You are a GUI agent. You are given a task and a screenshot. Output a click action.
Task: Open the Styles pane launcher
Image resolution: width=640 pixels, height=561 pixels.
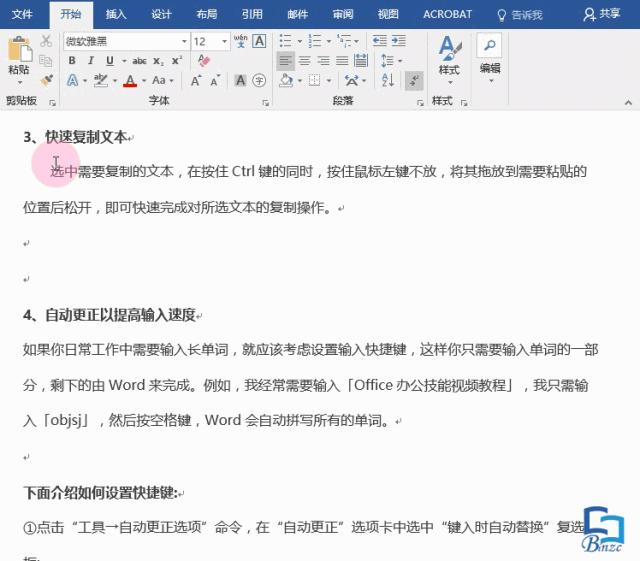tap(464, 103)
